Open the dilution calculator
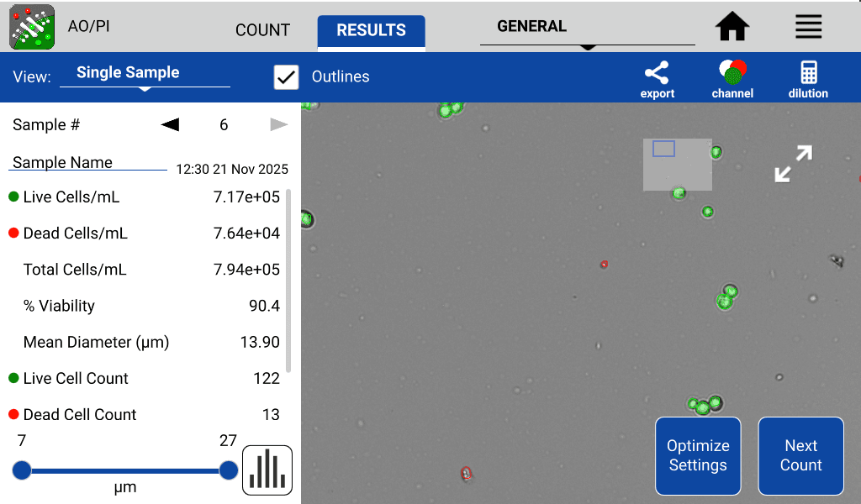The width and height of the screenshot is (861, 504). [808, 78]
